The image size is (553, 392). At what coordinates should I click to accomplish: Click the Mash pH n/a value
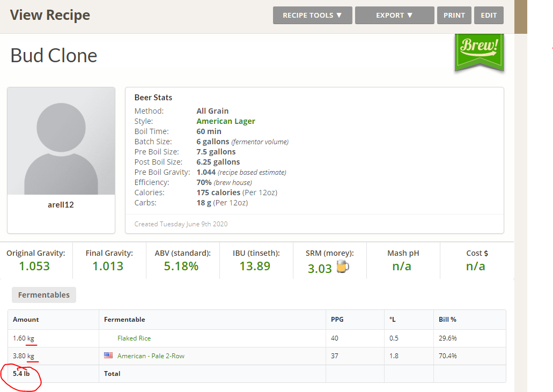click(x=402, y=266)
